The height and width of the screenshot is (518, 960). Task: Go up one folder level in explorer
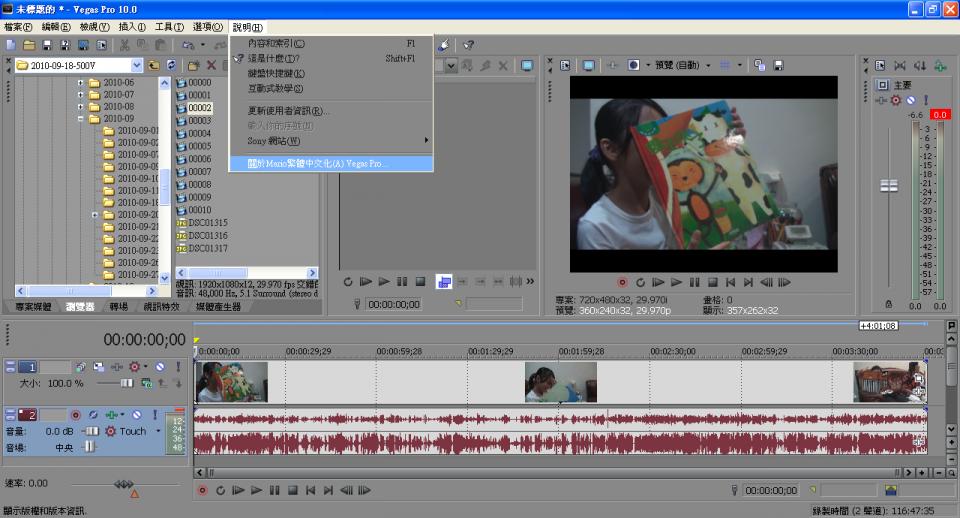tap(154, 65)
